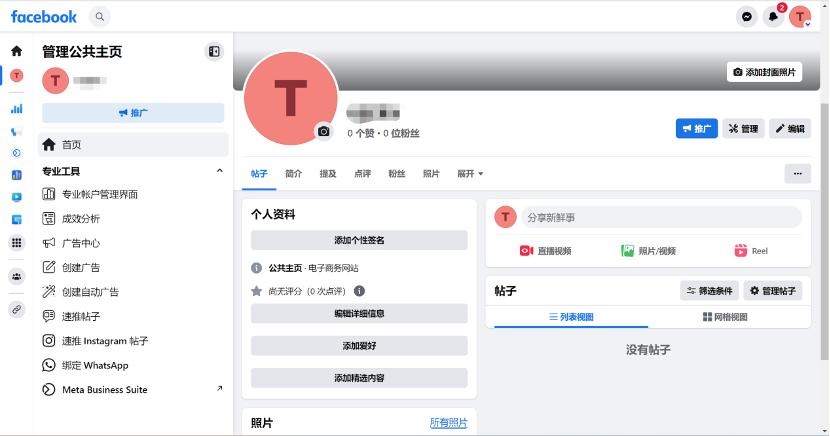
Task: Expand the 展开 more tabs dropdown
Action: pyautogui.click(x=470, y=173)
